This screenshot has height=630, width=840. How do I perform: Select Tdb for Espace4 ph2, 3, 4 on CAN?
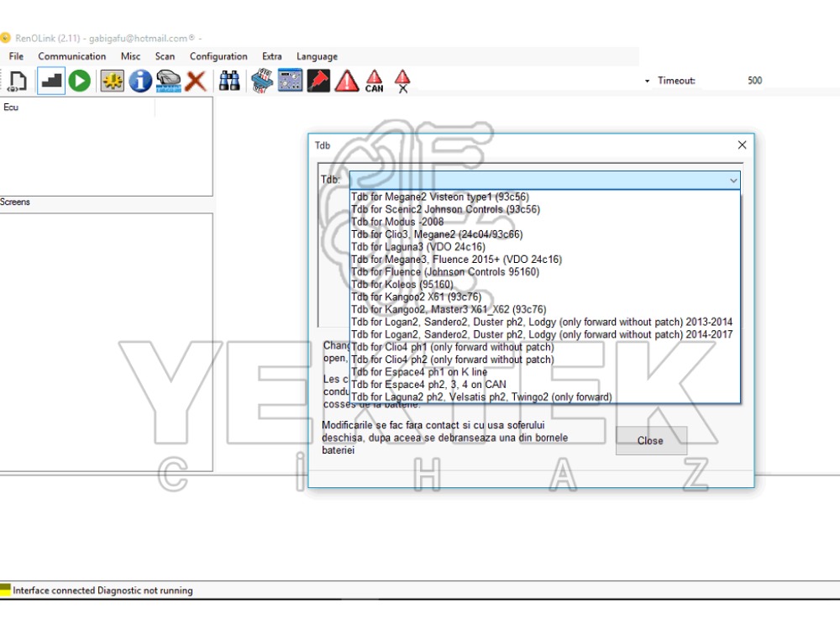click(x=545, y=384)
